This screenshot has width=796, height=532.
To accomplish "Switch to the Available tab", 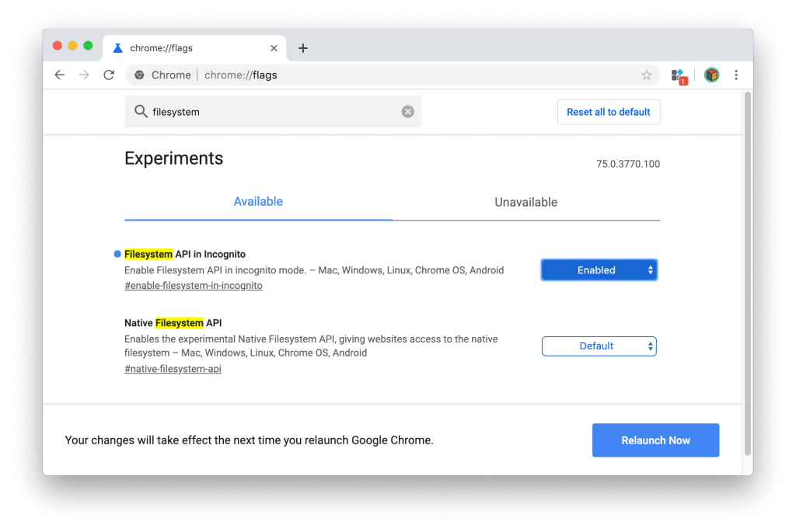I will click(258, 202).
